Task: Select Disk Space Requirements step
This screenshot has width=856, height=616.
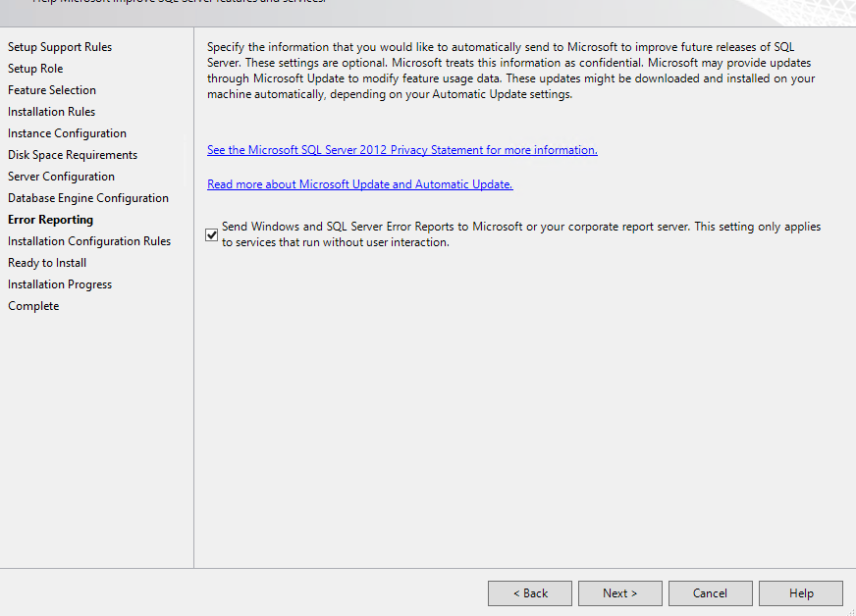Action: 73,155
